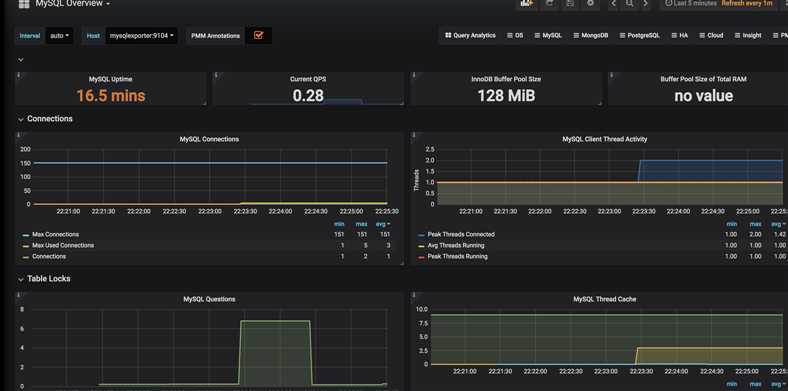
Task: Click the info corner icon on MySQL Uptime panel
Action: point(19,75)
